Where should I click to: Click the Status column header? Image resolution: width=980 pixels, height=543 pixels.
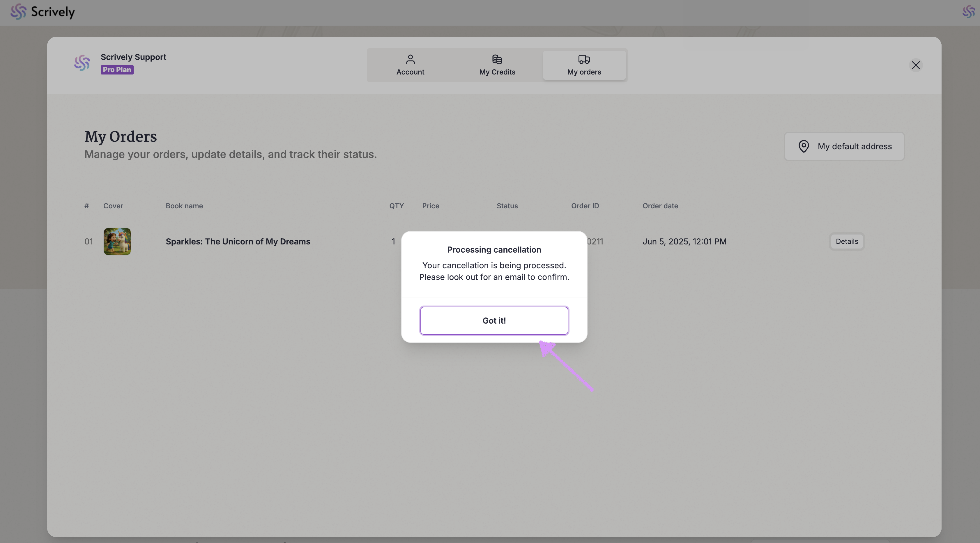point(507,206)
